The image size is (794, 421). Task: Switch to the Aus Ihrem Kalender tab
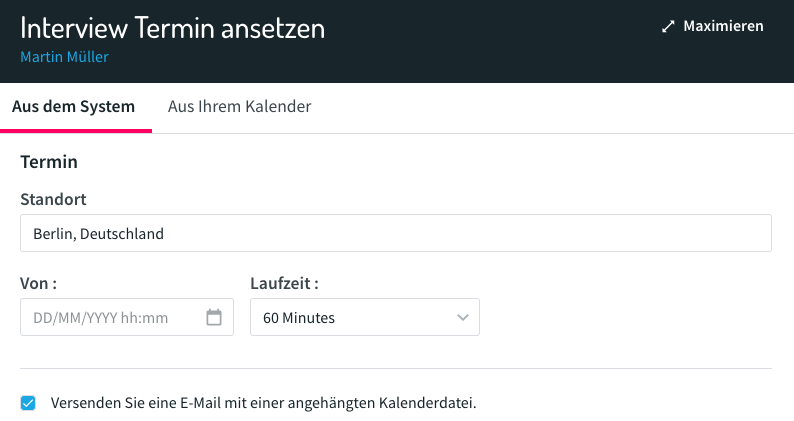(x=240, y=106)
